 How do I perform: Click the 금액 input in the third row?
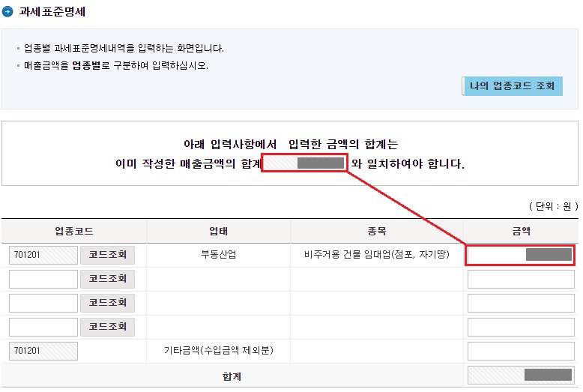point(520,303)
